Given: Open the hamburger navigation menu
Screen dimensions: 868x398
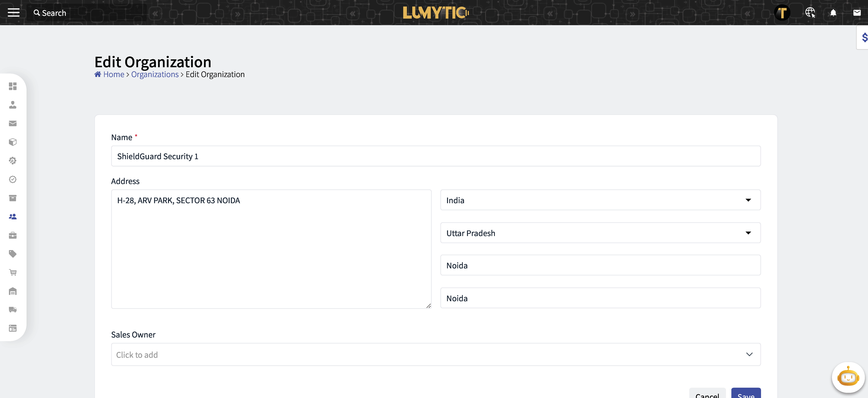Looking at the screenshot, I should 13,13.
